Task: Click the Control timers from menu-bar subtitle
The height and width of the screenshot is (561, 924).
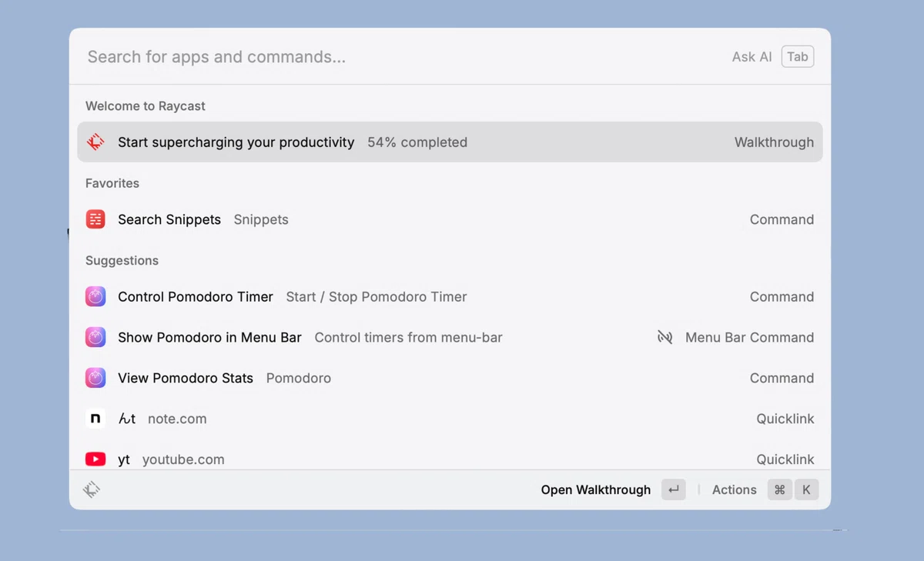Action: click(x=408, y=337)
